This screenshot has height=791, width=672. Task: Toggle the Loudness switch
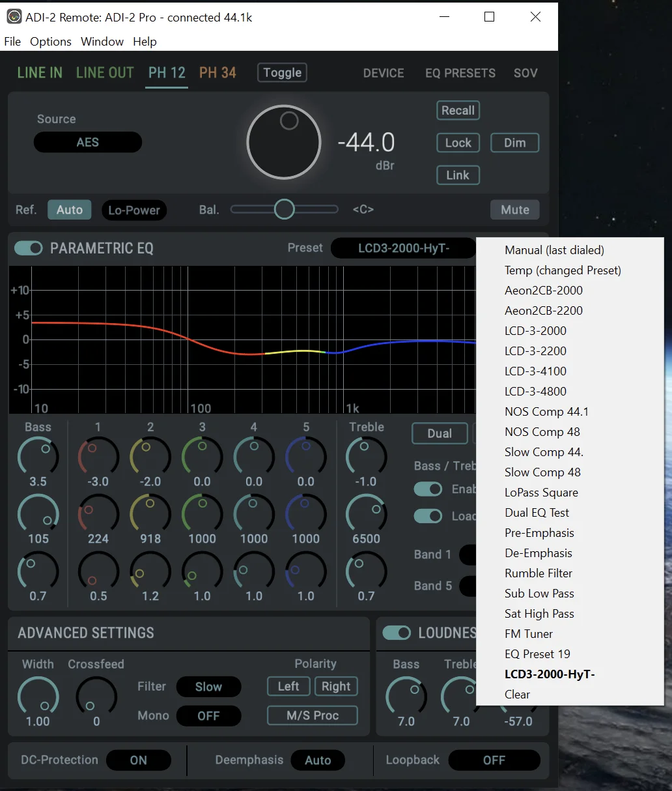click(397, 633)
